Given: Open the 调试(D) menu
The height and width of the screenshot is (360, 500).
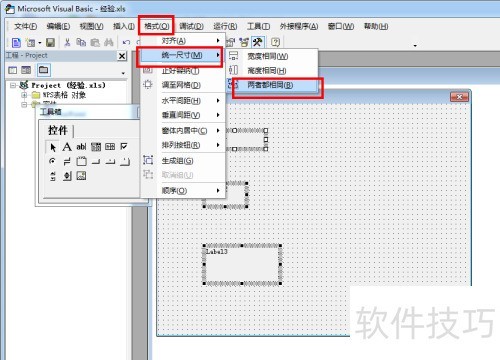Looking at the screenshot, I should (191, 26).
